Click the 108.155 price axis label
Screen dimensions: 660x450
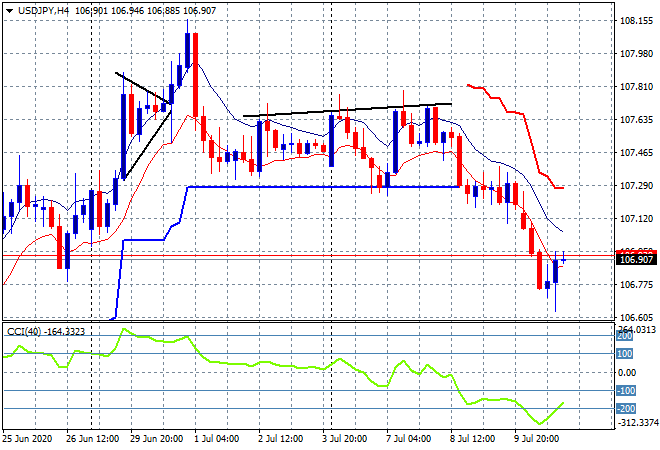pos(636,21)
